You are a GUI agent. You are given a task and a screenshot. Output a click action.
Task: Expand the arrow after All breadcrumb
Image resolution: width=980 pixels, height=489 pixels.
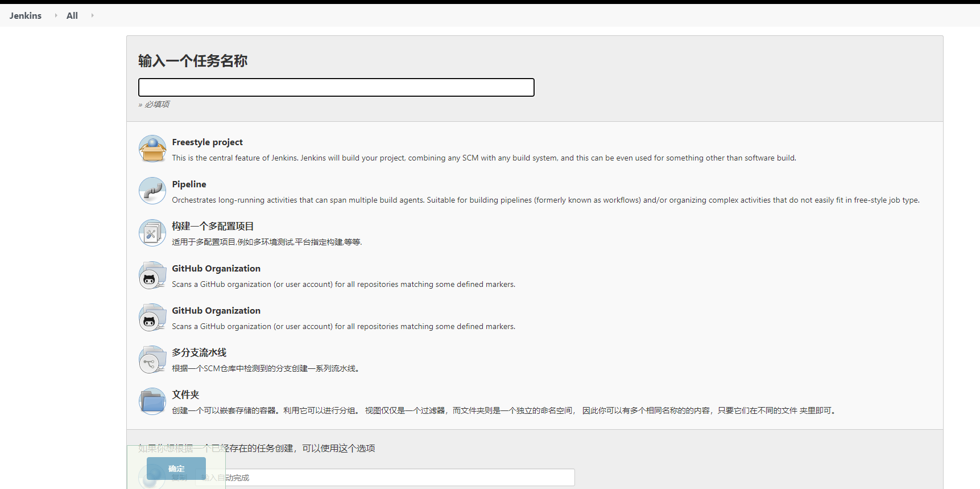coord(92,15)
